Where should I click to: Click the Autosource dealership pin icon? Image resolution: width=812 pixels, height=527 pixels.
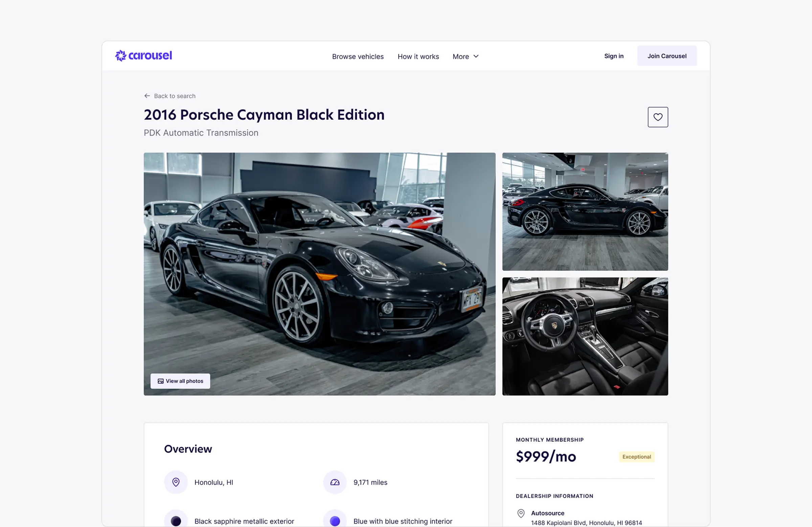coord(521,513)
